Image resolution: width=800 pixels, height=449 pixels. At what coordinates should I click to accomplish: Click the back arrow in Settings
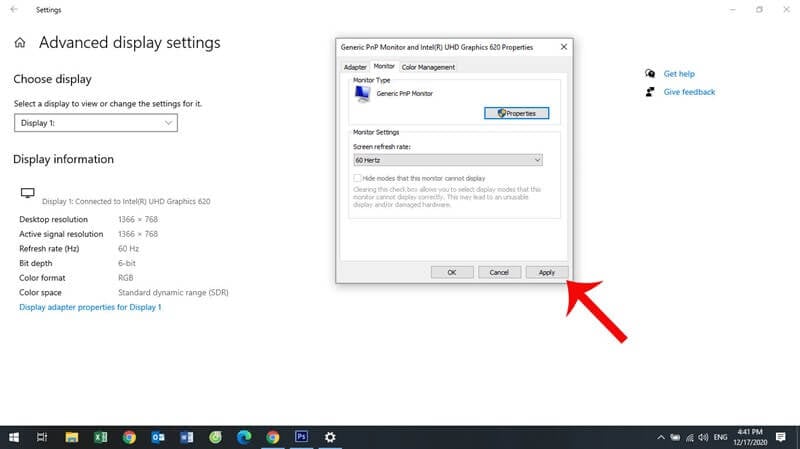click(14, 9)
